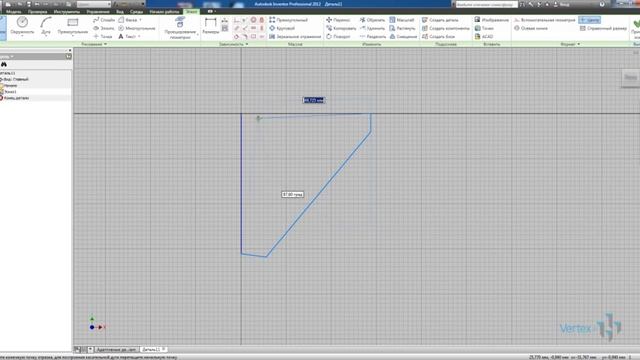Select the Копировать (Copy) tool
This screenshot has height=360, width=640.
tap(341, 28)
